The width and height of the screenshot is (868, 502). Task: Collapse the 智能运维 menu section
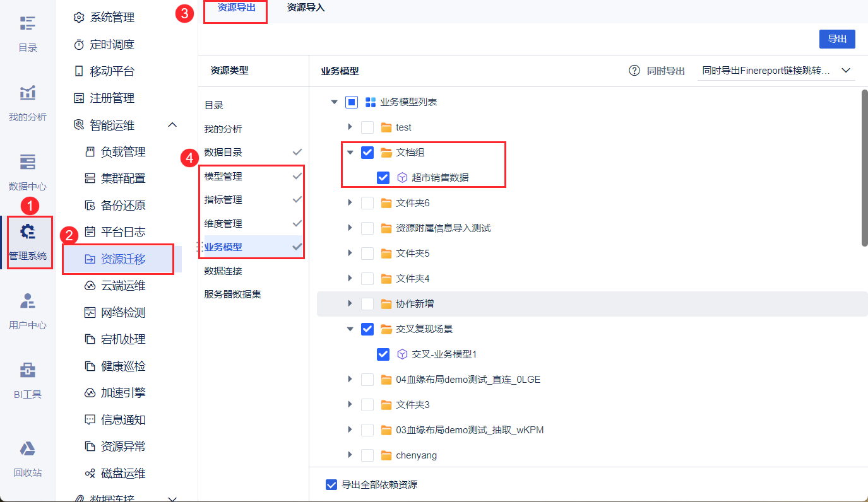[x=172, y=125]
